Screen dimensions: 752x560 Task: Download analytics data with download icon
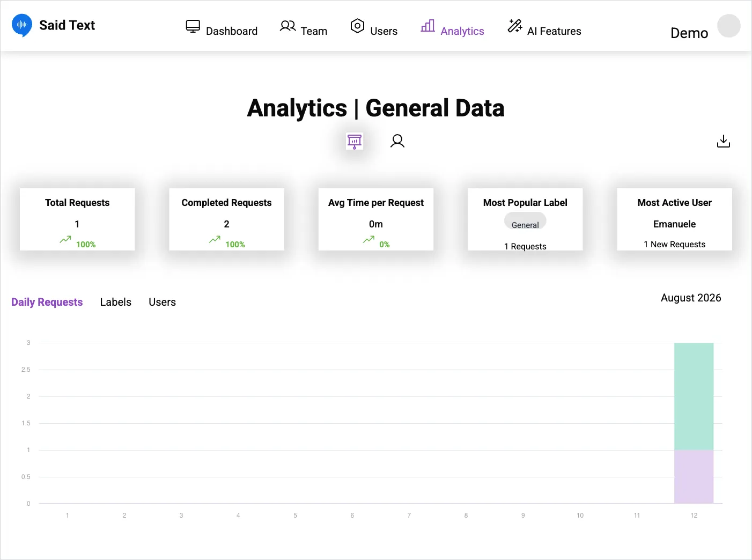point(724,141)
